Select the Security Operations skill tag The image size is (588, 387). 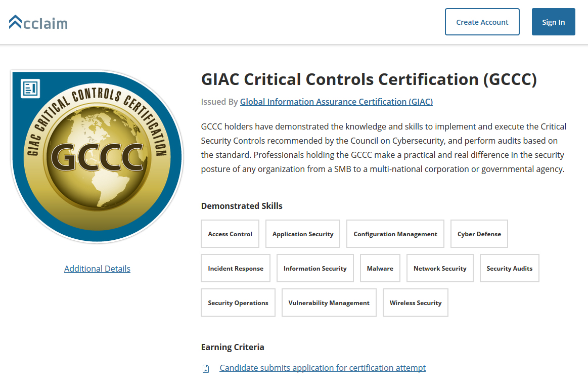238,303
